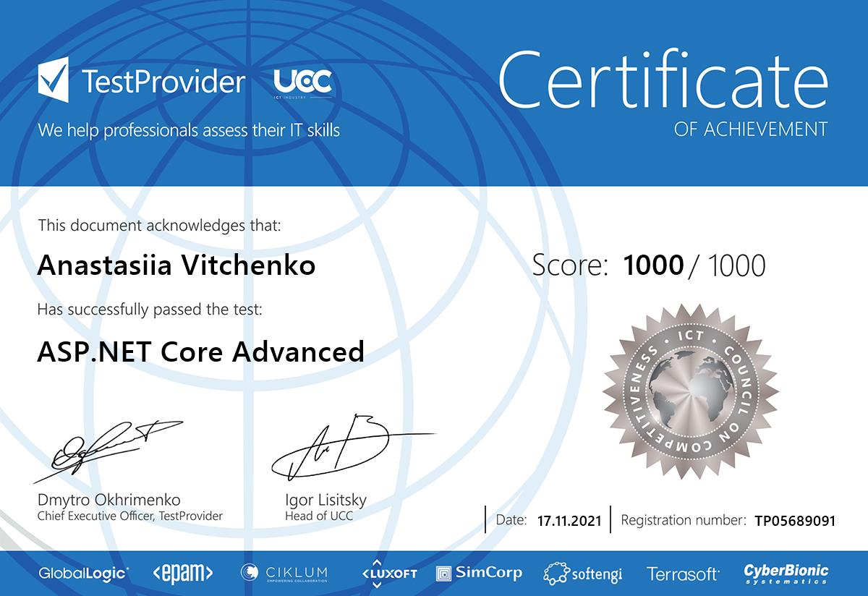
Task: Click the GlobalLogic sponsor logo
Action: point(84,573)
